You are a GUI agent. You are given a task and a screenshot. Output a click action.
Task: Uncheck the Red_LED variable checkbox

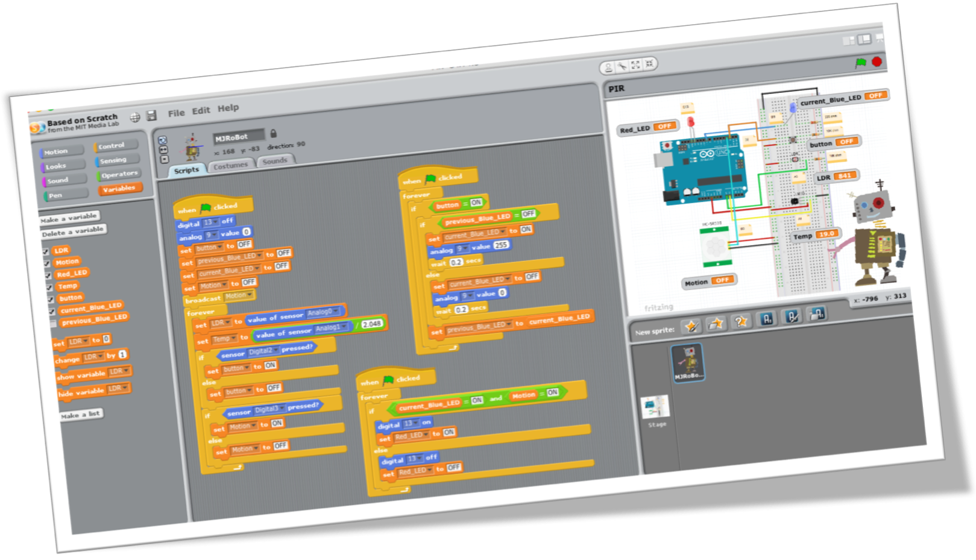(x=48, y=275)
